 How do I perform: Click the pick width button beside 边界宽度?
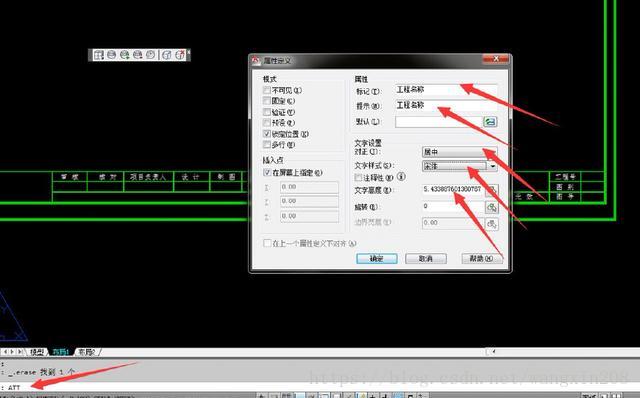[x=492, y=224]
